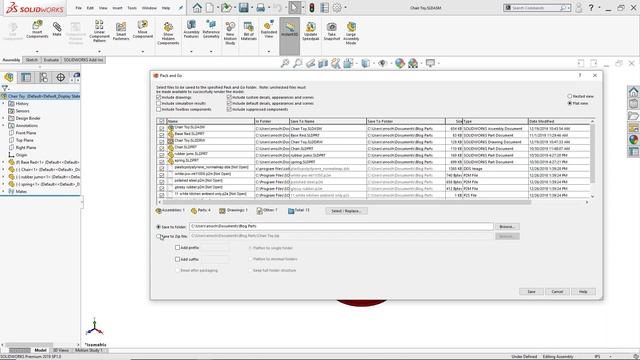The height and width of the screenshot is (360, 640).
Task: Expand the Base Red<1> component node
Action: (4, 162)
